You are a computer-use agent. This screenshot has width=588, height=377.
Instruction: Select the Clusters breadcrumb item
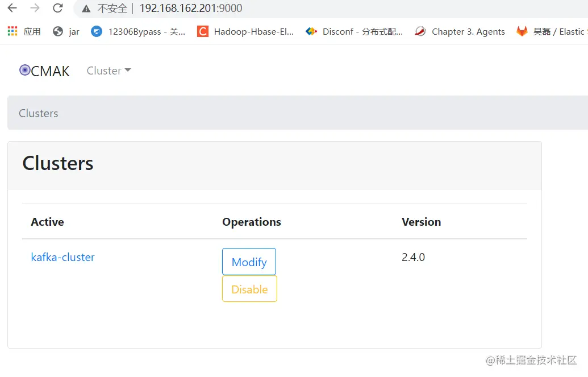(x=38, y=113)
